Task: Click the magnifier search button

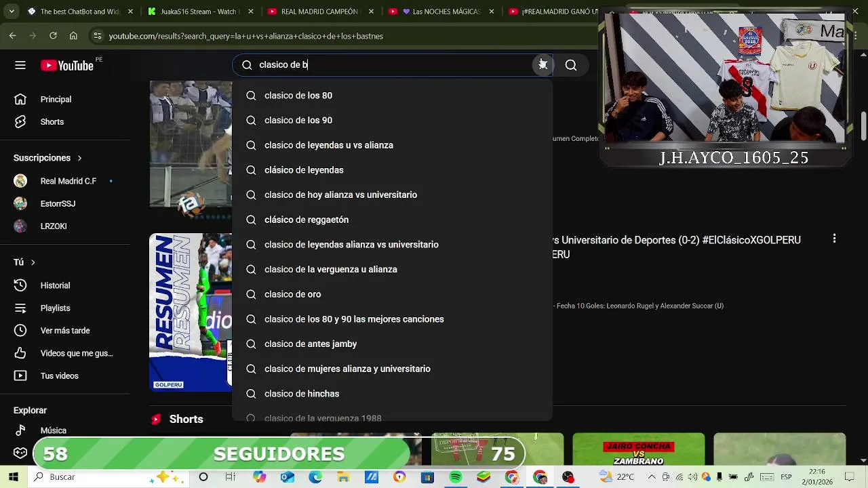Action: pyautogui.click(x=571, y=65)
